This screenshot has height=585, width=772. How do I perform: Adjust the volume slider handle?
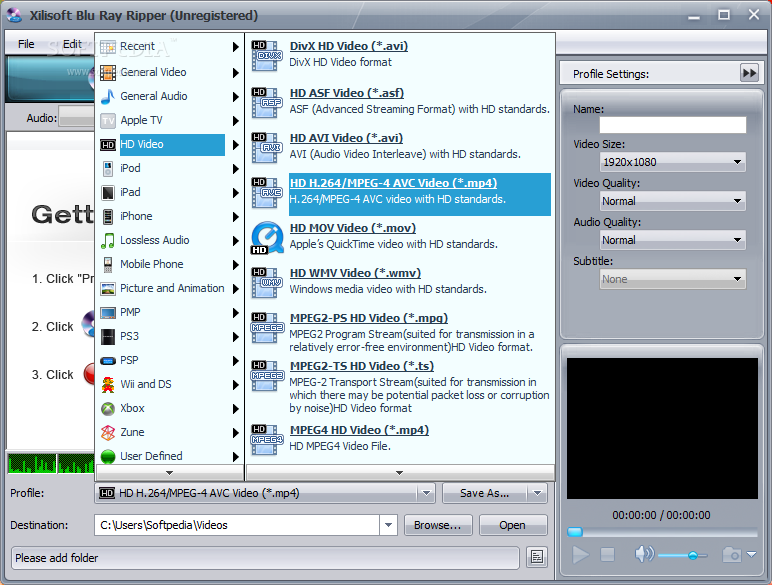692,555
